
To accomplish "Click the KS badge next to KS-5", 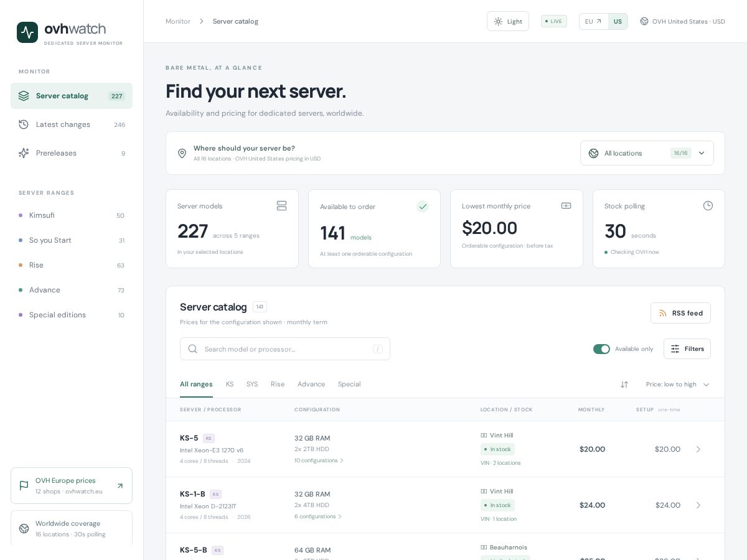I will [209, 438].
